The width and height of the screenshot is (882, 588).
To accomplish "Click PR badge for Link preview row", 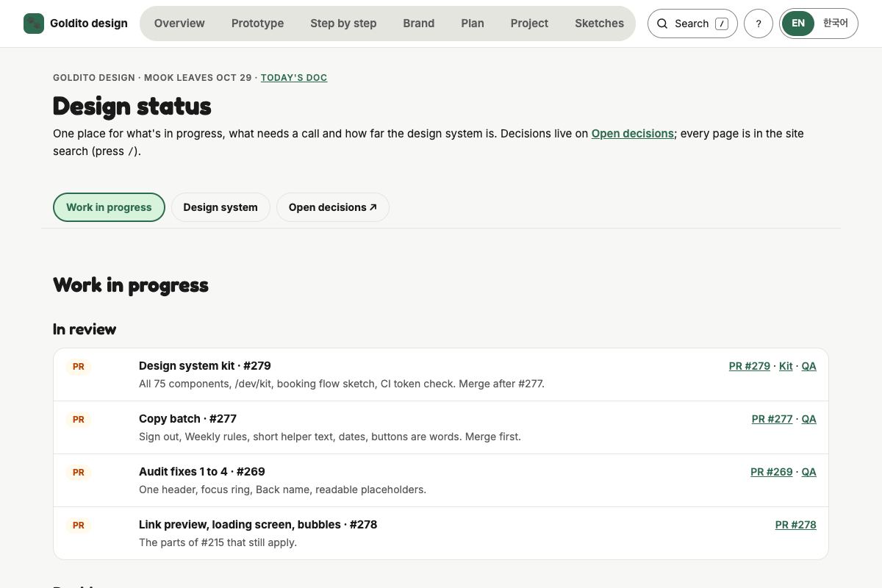I will 79,526.
